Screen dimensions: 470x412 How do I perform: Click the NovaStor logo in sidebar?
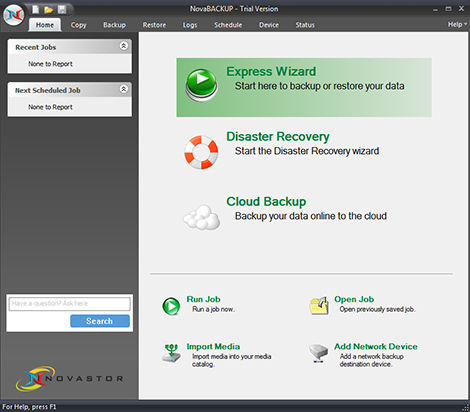[69, 378]
